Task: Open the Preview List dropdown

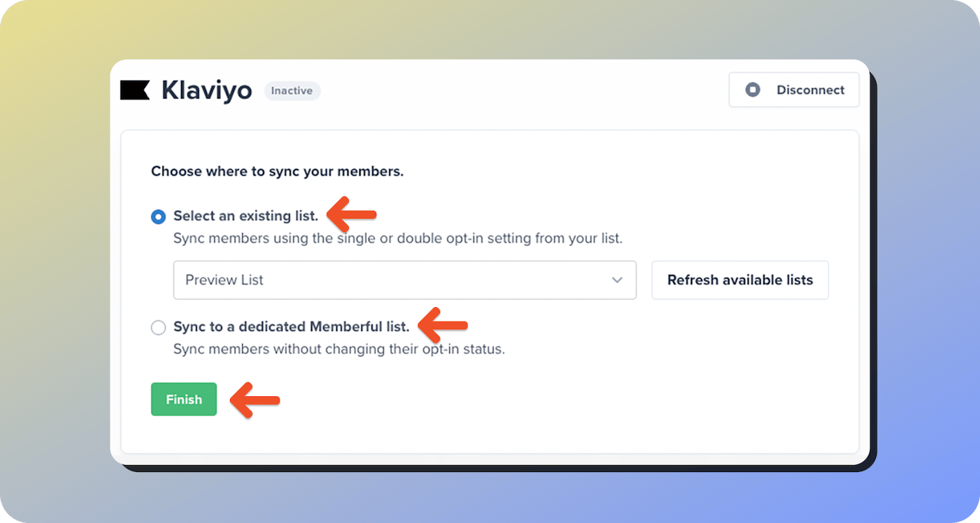Action: pyautogui.click(x=405, y=280)
